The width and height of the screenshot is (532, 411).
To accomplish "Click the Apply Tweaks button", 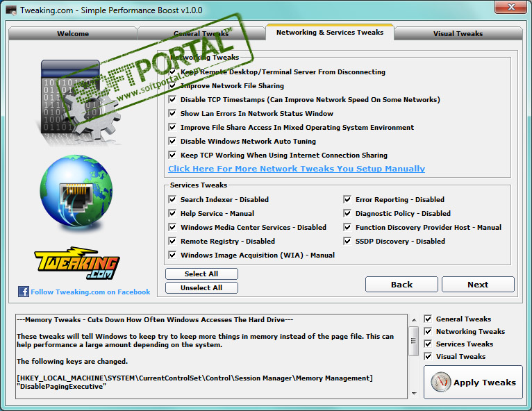I will 473,382.
